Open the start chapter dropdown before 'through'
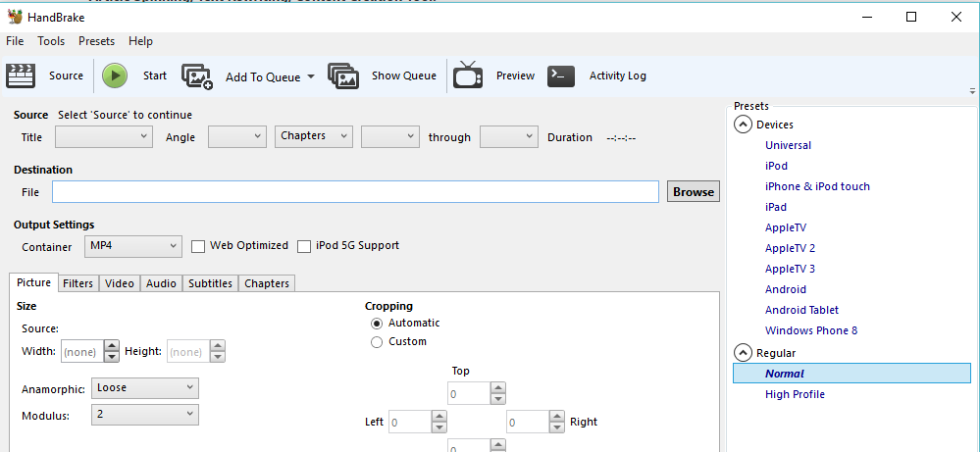The image size is (980, 452). coord(390,136)
